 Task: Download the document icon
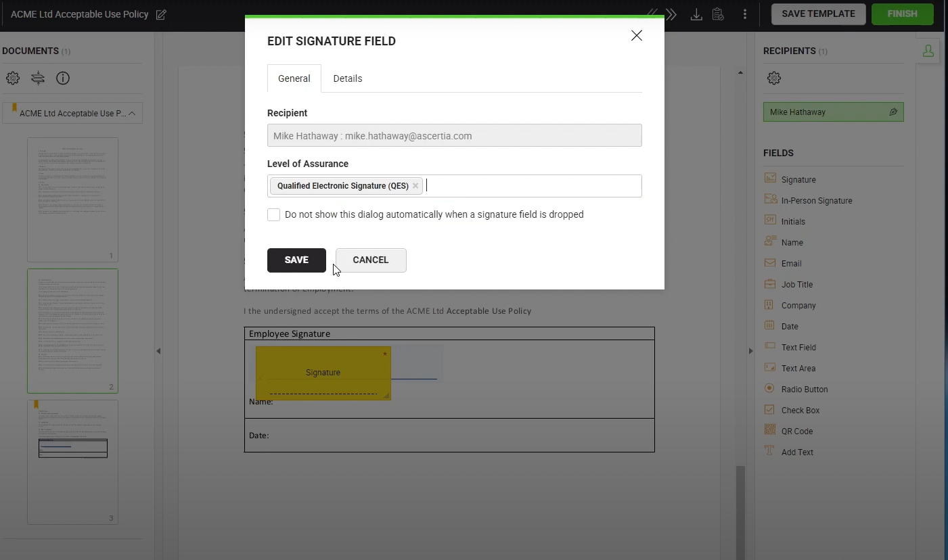pyautogui.click(x=696, y=14)
